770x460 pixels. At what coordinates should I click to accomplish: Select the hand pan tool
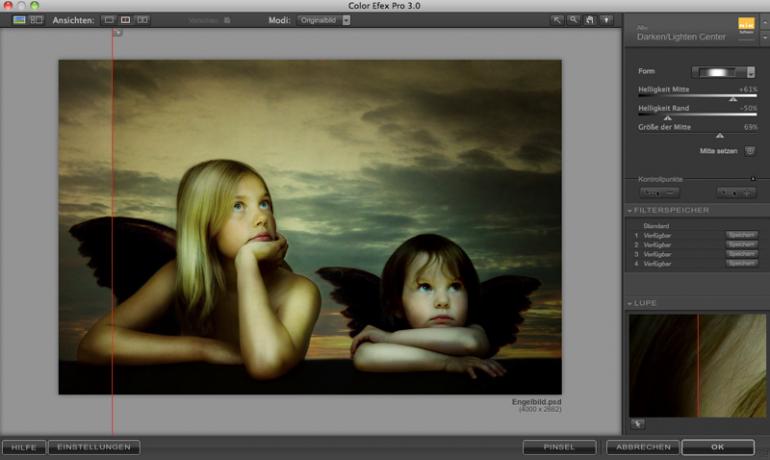click(x=590, y=20)
